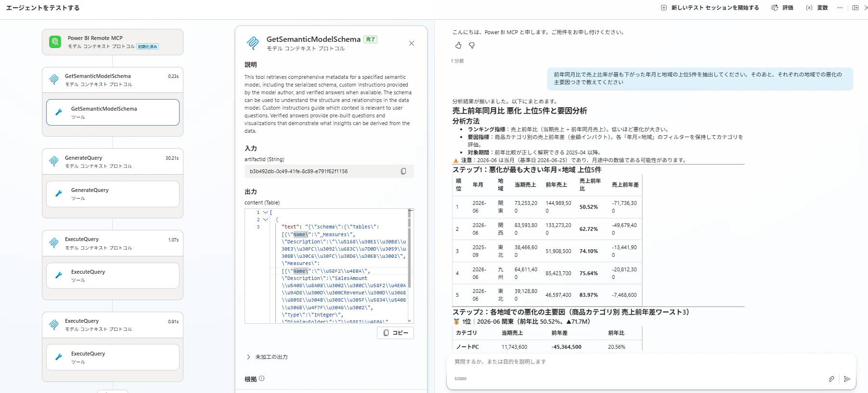Click the 83.97% cell in the ranking table
This screenshot has height=393, width=868.
click(x=589, y=295)
